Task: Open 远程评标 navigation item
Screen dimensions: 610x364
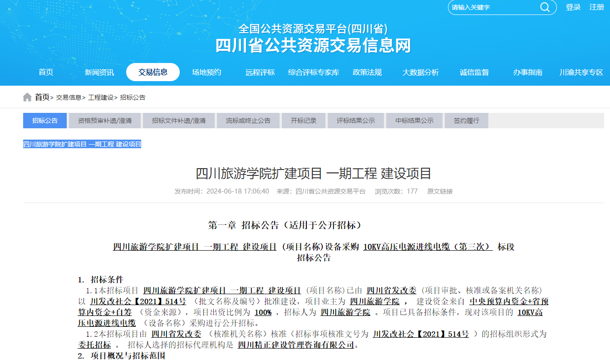Action: (260, 73)
